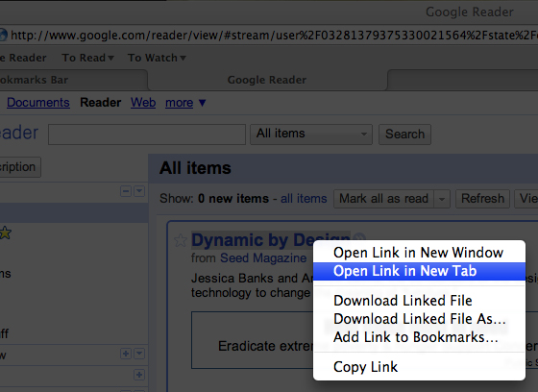This screenshot has height=392, width=538.
Task: Click the plus expand icon beside dropdown arrow
Action: point(126,354)
